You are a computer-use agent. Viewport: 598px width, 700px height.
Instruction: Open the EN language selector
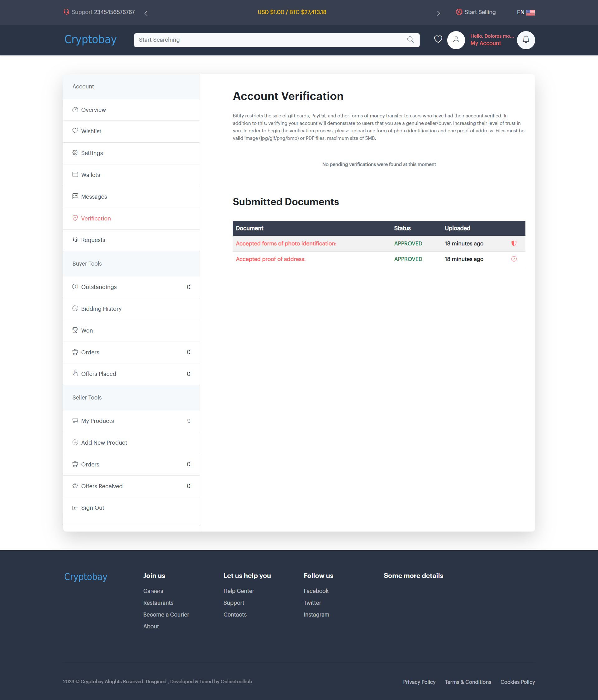point(525,12)
